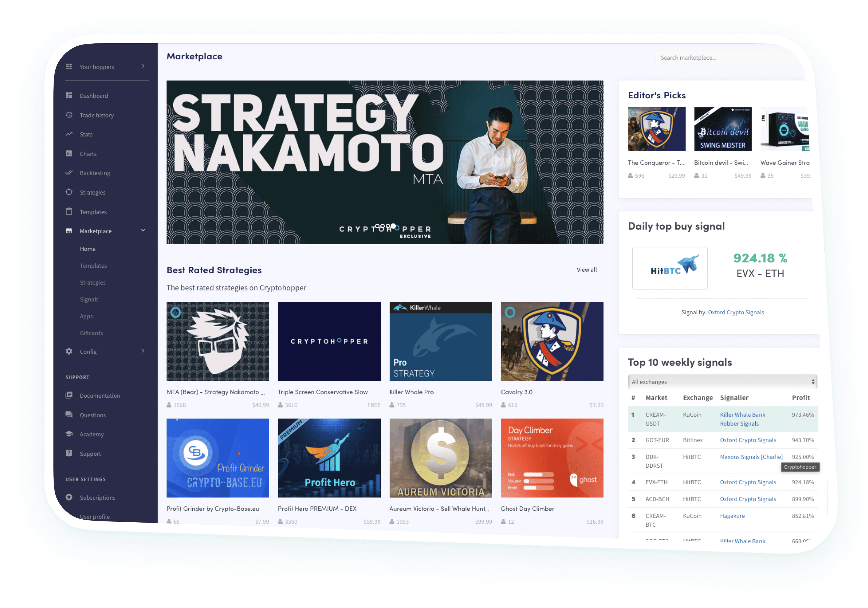The height and width of the screenshot is (608, 868).
Task: Open Hagakure signaller link
Action: [732, 516]
